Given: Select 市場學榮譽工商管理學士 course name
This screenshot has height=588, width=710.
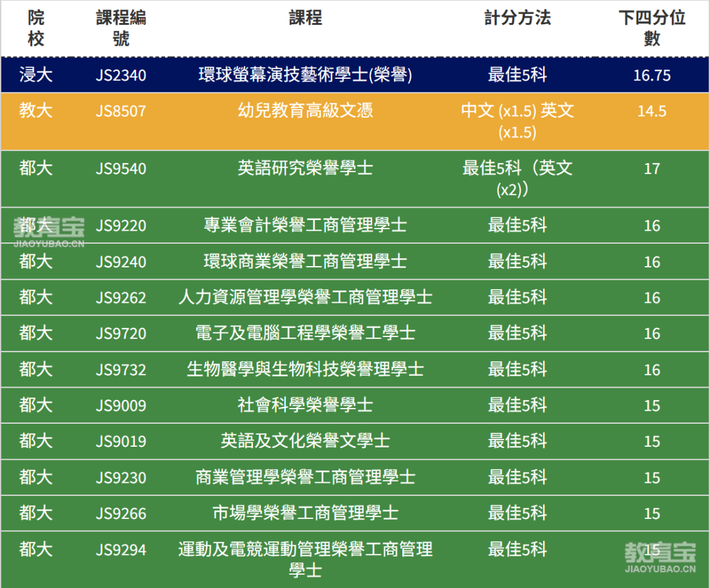Looking at the screenshot, I should pos(305,513).
